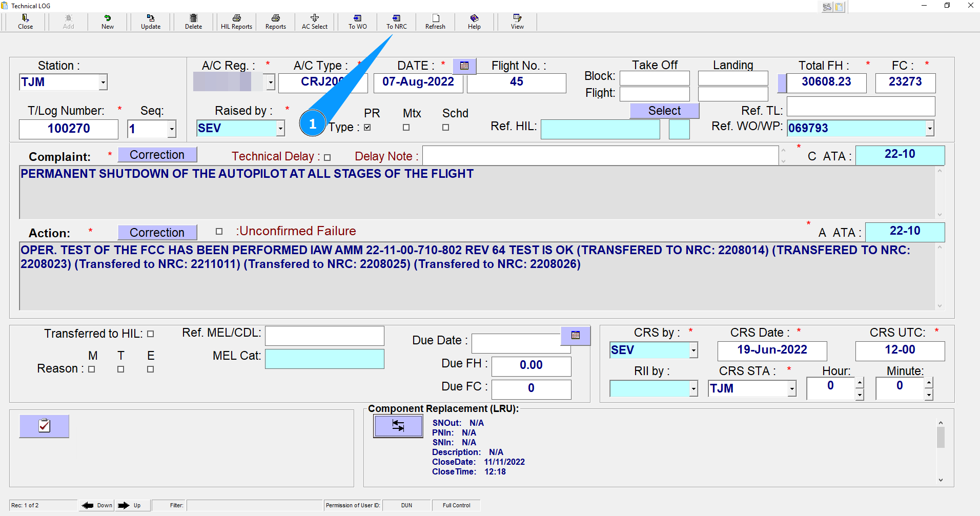Increase the Hour stepper value
980x516 pixels.
click(x=860, y=382)
